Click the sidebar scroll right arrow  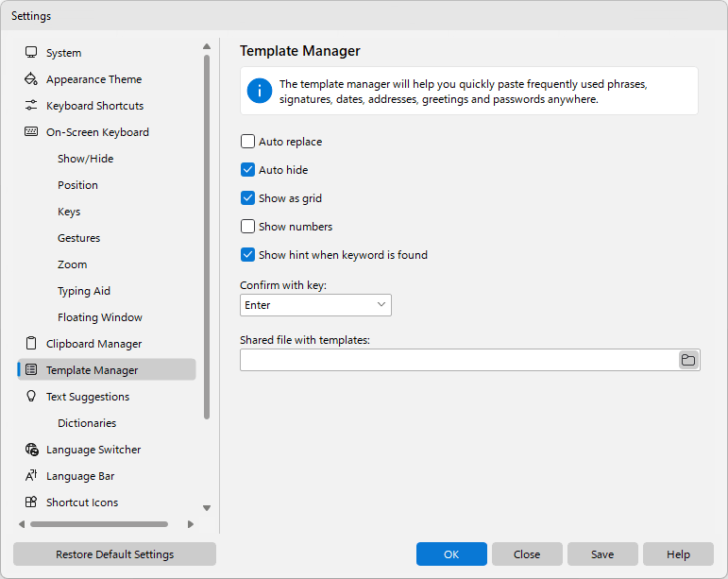point(191,524)
